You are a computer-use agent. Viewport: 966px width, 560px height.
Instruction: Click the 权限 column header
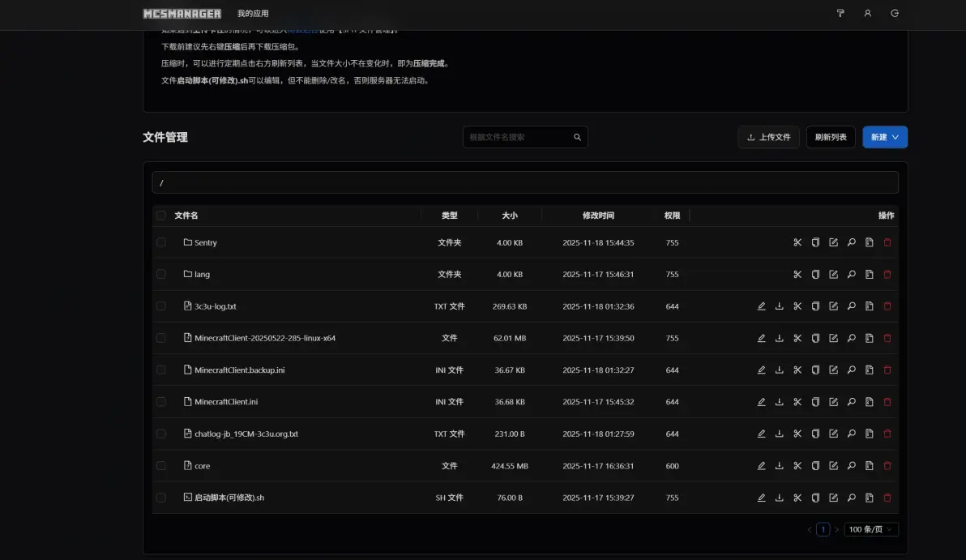672,216
